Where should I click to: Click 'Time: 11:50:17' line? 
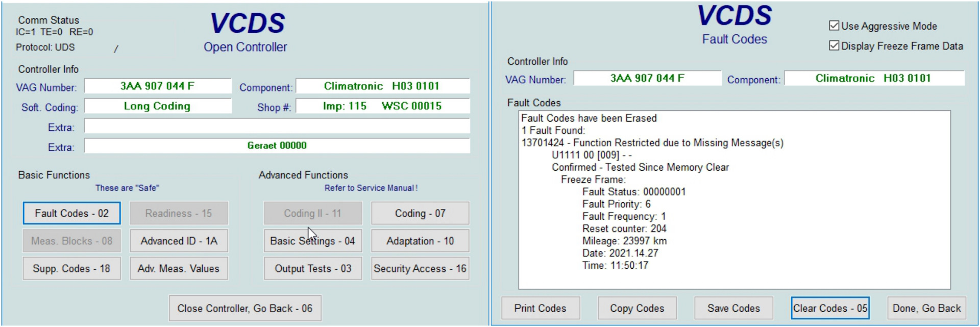(615, 265)
